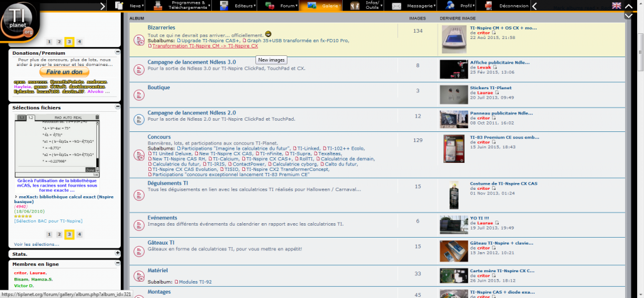Screen dimensions: 644x298
Task: Select page 3 under the Sélection BAC link
Action: [x=69, y=235]
